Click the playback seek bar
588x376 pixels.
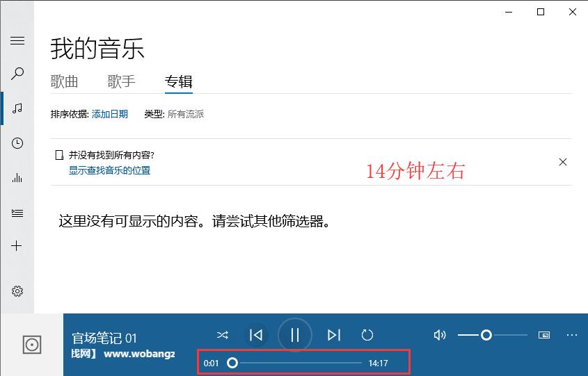tap(294, 363)
